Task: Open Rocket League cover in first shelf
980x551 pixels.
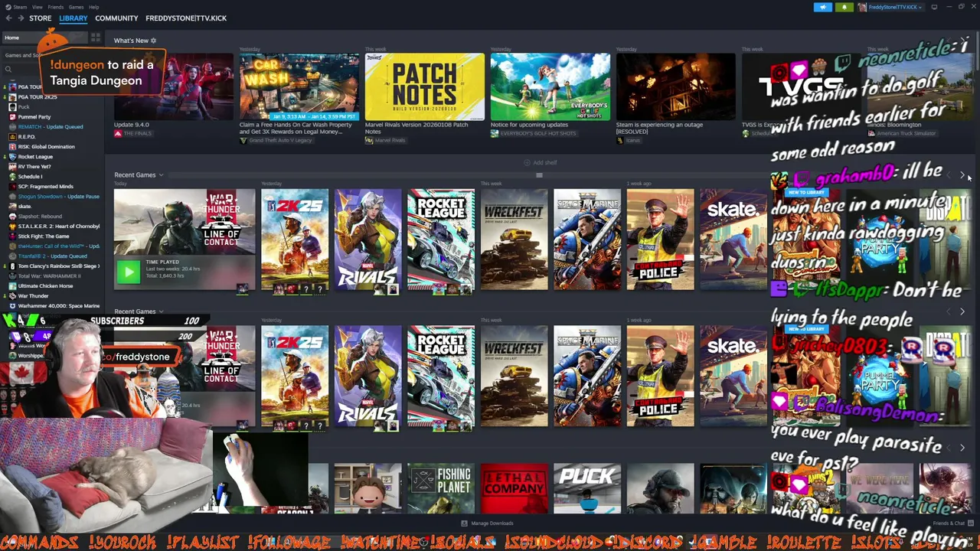Action: 441,240
